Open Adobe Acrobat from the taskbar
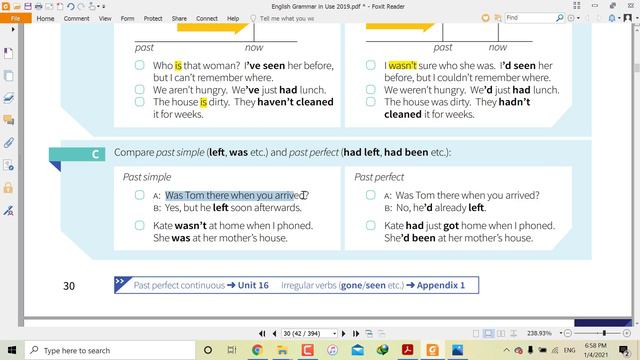Screen dimensions: 640x360 (408, 350)
